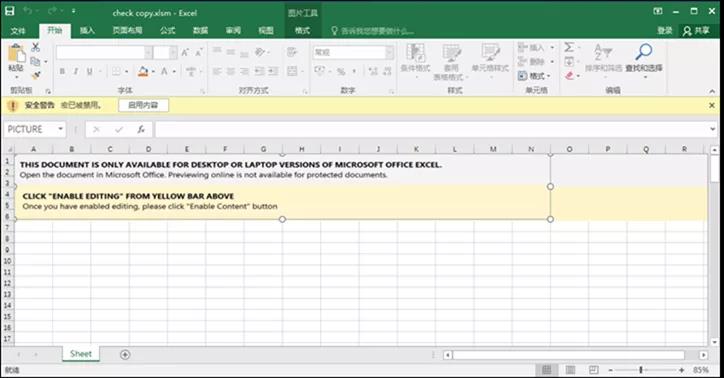Select the Sheet tab at bottom
This screenshot has height=378, width=724.
pos(81,354)
